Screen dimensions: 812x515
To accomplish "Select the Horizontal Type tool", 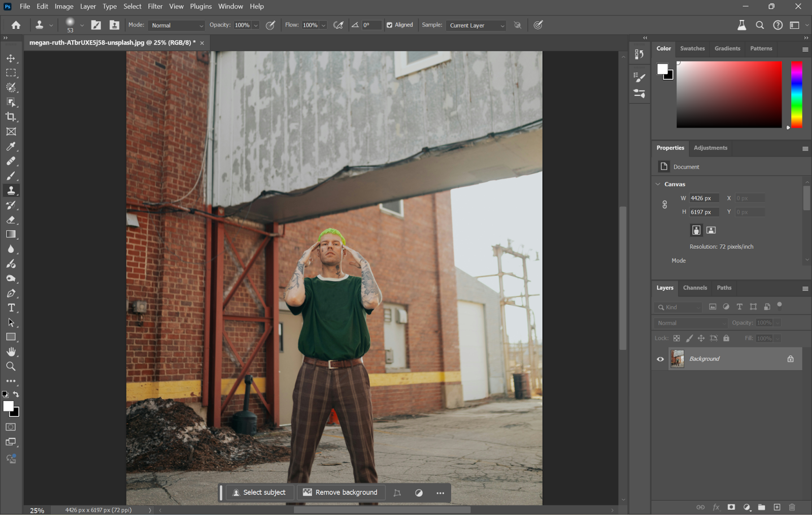I will pyautogui.click(x=11, y=308).
